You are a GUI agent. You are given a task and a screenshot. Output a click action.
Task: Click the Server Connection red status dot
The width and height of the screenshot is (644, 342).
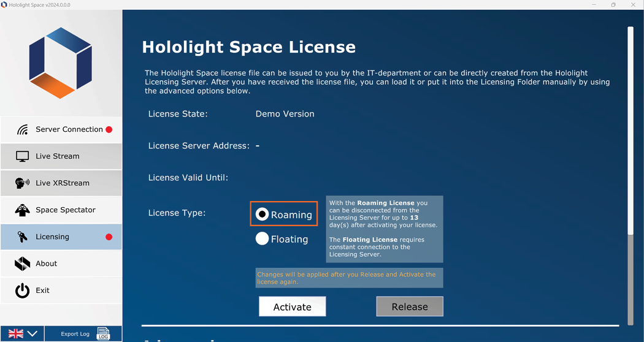109,130
